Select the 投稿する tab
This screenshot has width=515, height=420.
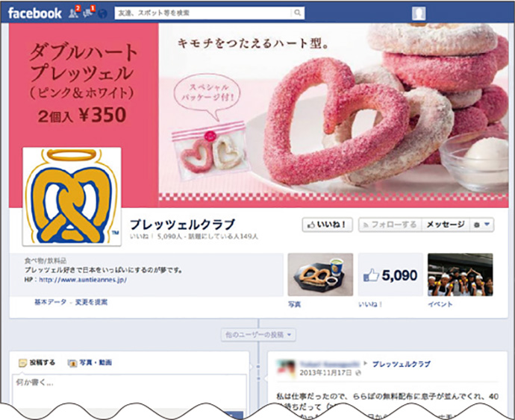(x=37, y=363)
